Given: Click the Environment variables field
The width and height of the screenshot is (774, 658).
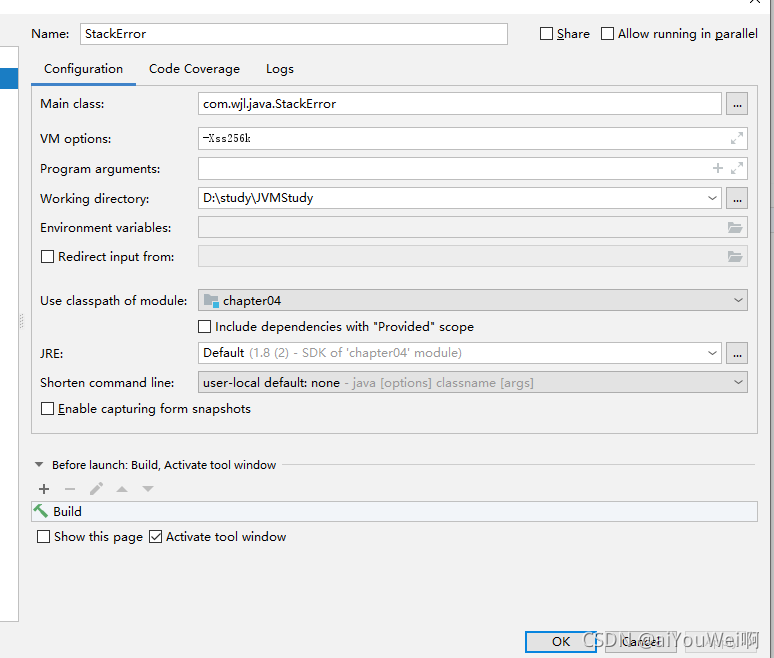Looking at the screenshot, I should 472,228.
